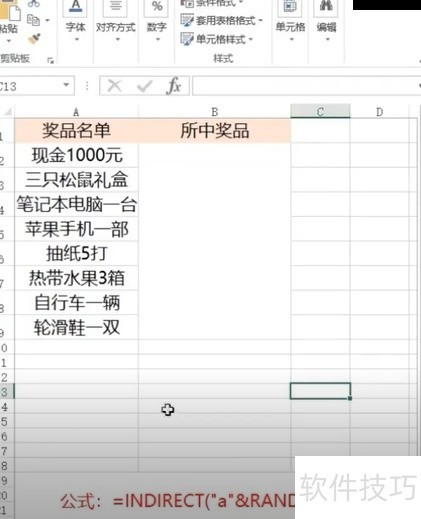This screenshot has height=519, width=421.
Task: Select column A header
Action: pos(76,112)
